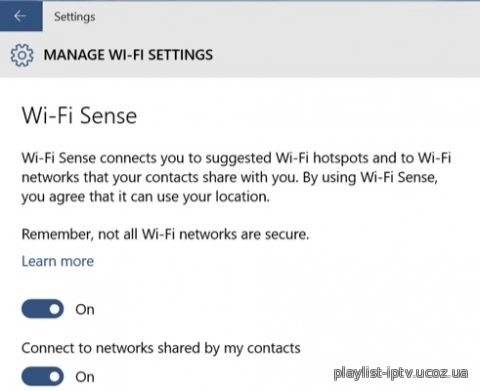Click the On label beside Wi-Fi Sense switch

point(85,310)
